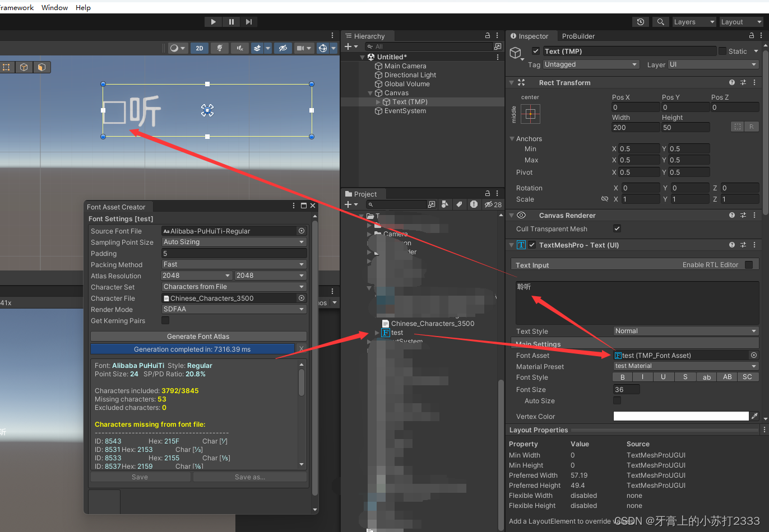
Task: Toggle scene lighting in the Scene toolbar
Action: (x=219, y=48)
